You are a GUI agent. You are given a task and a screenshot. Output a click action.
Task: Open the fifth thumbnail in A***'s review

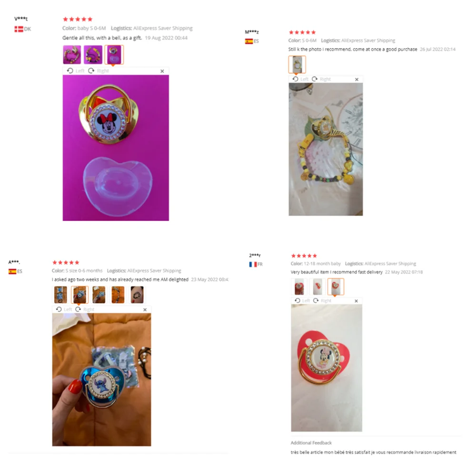137,295
